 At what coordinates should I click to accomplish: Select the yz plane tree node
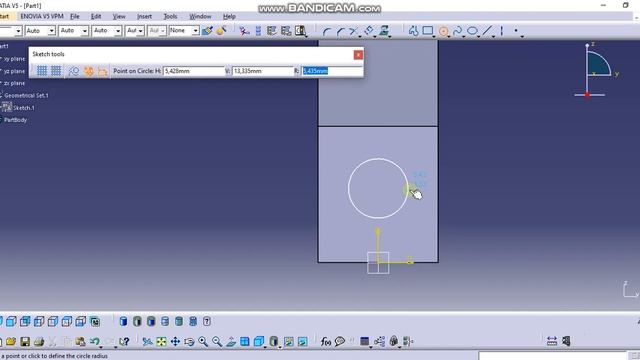pos(14,71)
